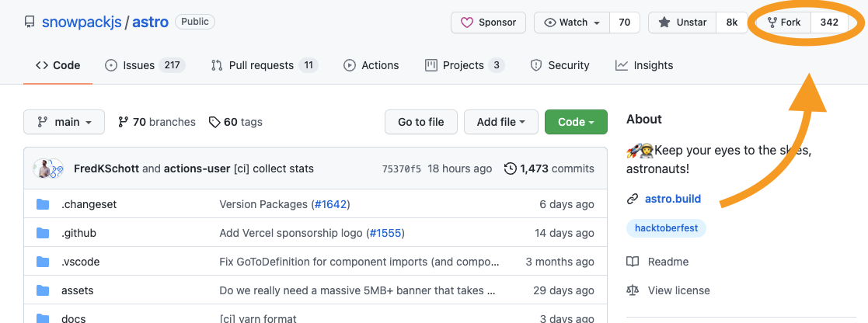The image size is (868, 323).
Task: Open the astro repository name link
Action: (x=150, y=23)
